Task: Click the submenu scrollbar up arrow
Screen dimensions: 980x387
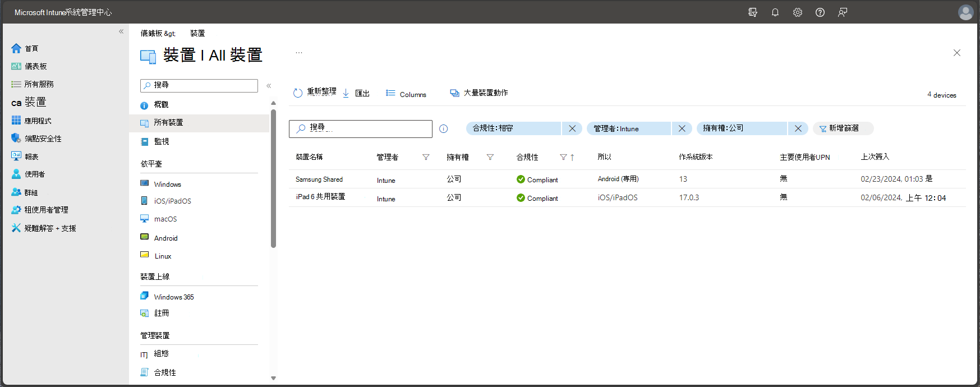Action: 274,103
